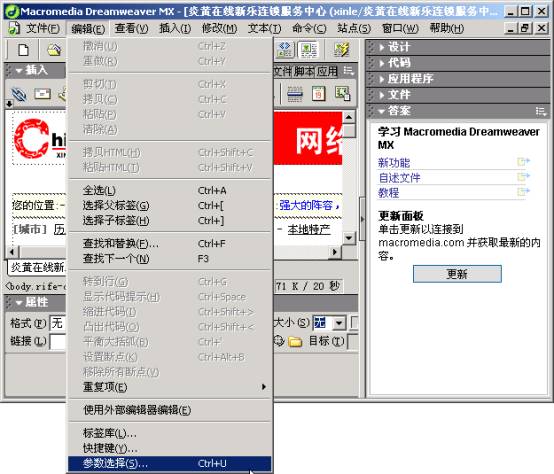The image size is (554, 474).
Task: Click the Open File toolbar icon
Action: [x=54, y=50]
